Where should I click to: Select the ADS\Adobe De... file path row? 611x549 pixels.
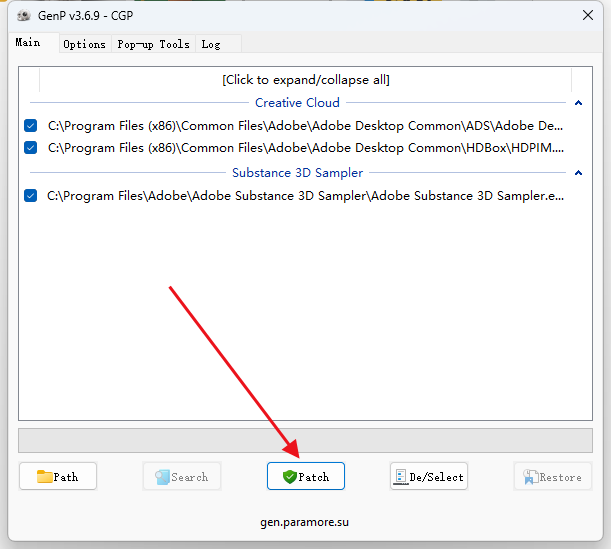tap(306, 126)
